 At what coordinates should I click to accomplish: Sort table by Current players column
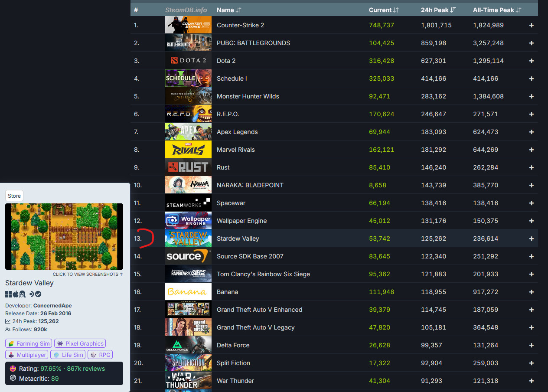(384, 10)
